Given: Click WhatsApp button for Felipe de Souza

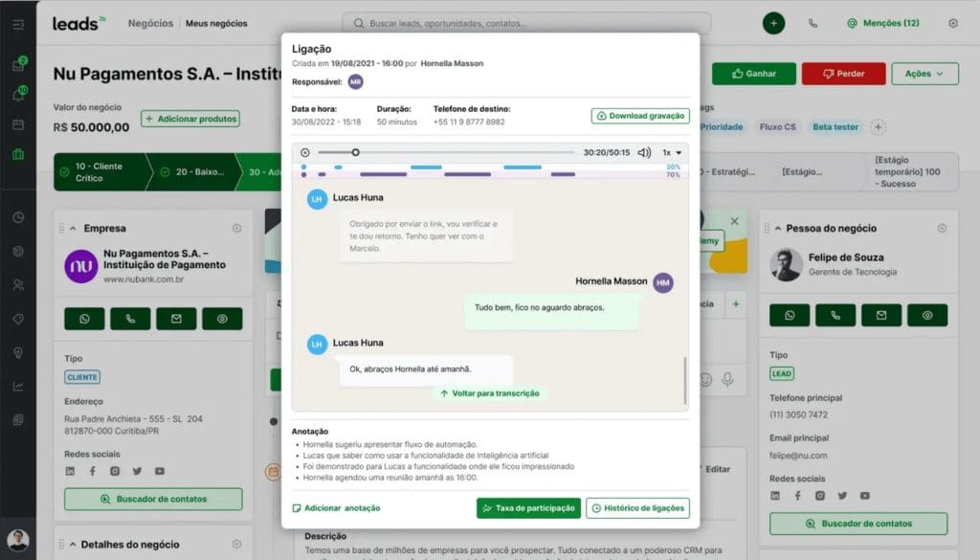Looking at the screenshot, I should pos(790,316).
